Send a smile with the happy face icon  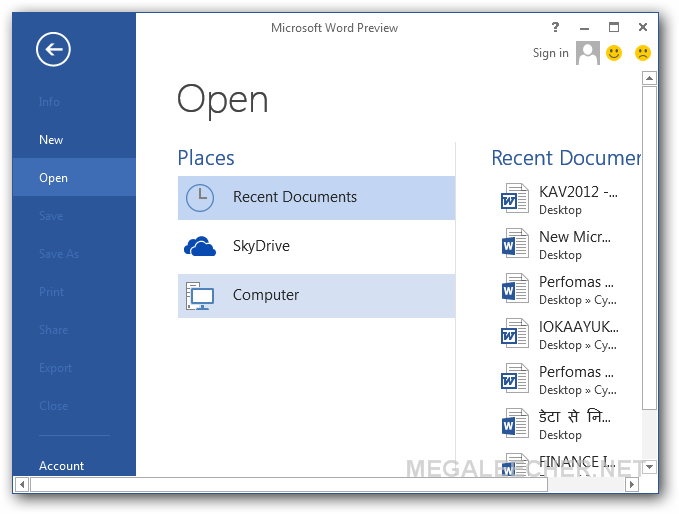tap(614, 53)
